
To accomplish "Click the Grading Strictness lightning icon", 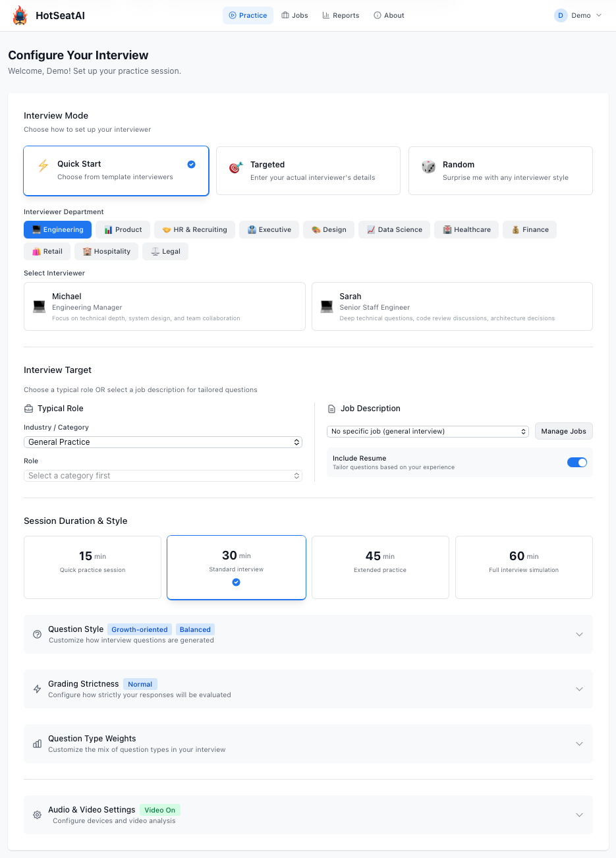I will point(37,689).
